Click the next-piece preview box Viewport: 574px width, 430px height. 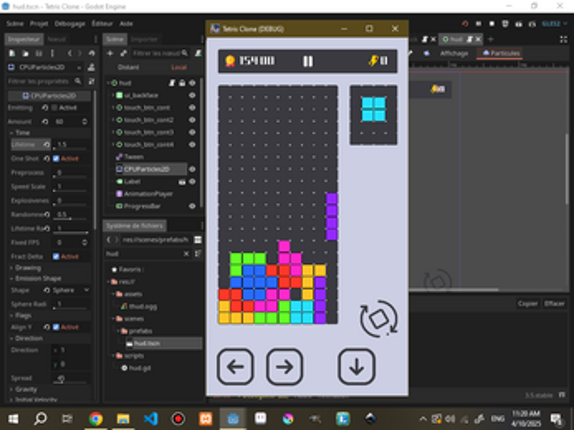pos(373,115)
